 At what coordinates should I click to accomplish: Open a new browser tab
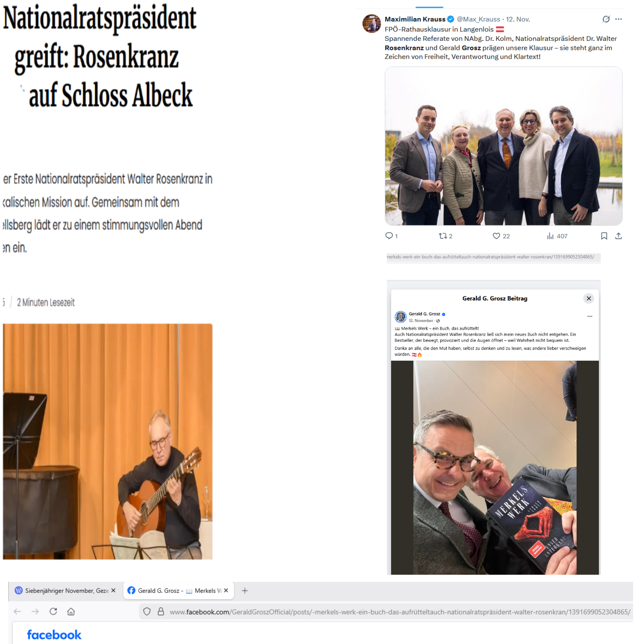click(245, 591)
